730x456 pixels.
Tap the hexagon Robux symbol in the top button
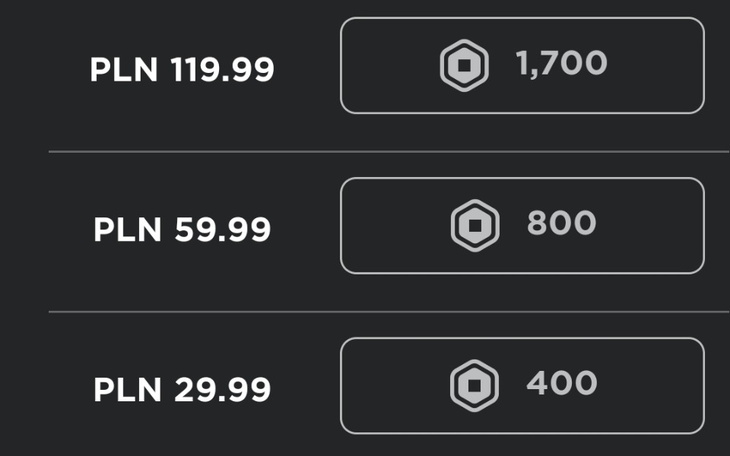coord(465,66)
